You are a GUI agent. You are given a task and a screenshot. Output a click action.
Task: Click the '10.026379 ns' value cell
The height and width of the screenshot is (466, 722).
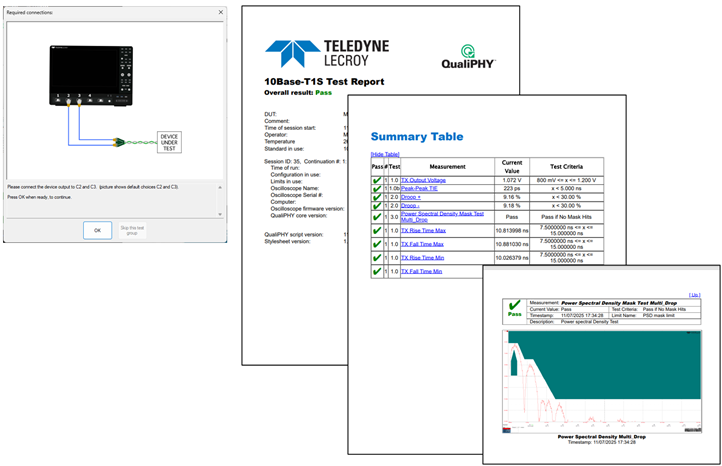(512, 258)
